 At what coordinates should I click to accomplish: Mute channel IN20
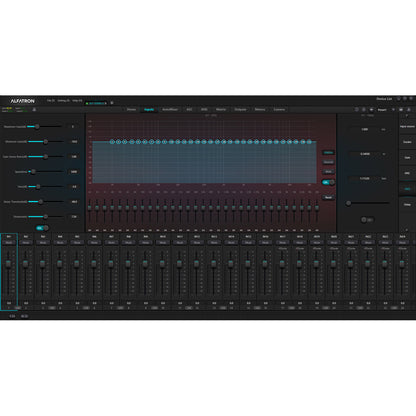coord(334,243)
